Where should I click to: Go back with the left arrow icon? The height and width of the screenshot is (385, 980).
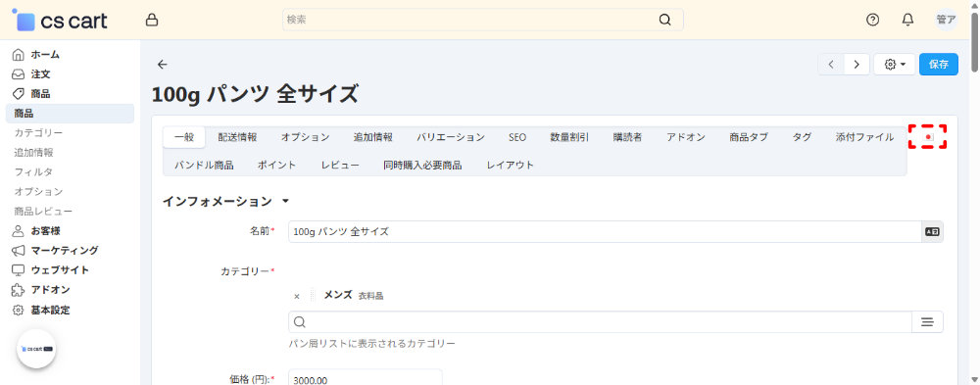click(x=163, y=65)
